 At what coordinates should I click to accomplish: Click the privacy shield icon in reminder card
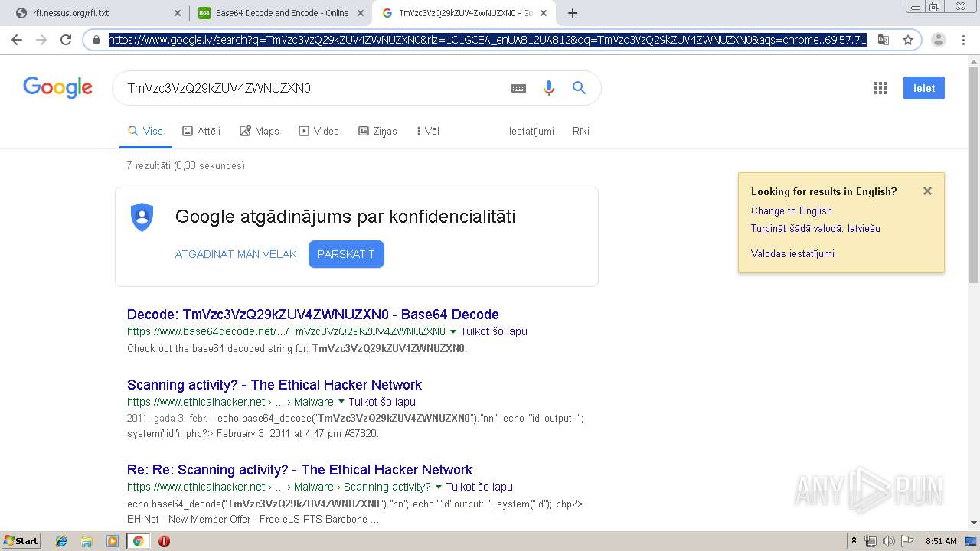142,217
